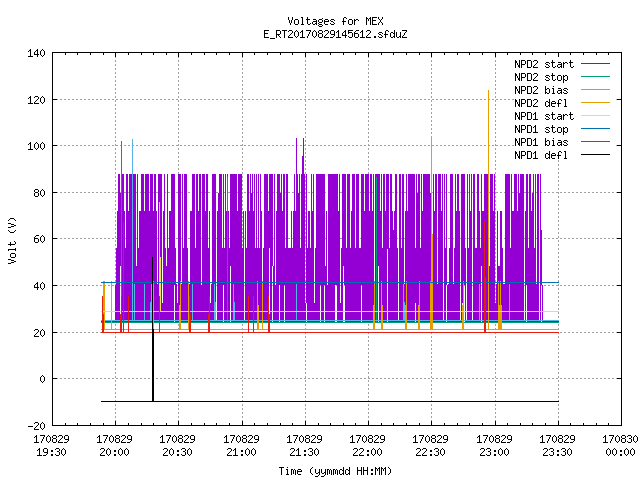Click the 'NPD1 bias' legend label
The image size is (640, 480).
click(x=541, y=142)
